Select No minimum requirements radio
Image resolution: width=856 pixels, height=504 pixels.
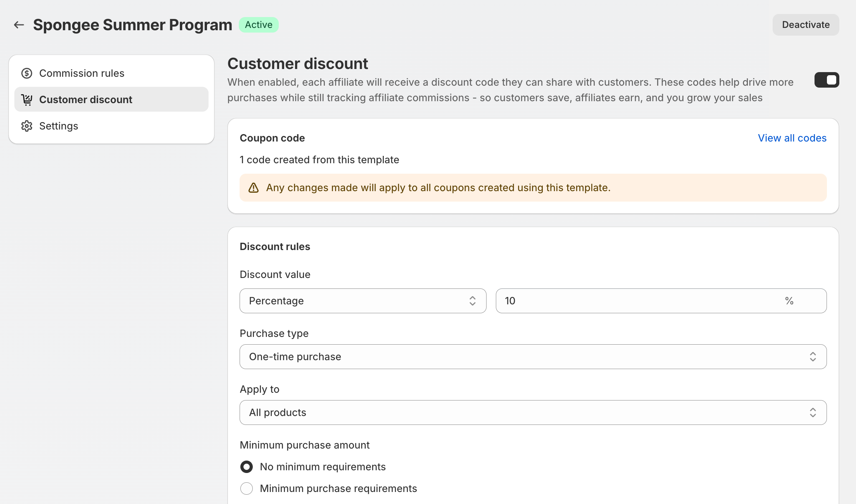[x=247, y=467]
